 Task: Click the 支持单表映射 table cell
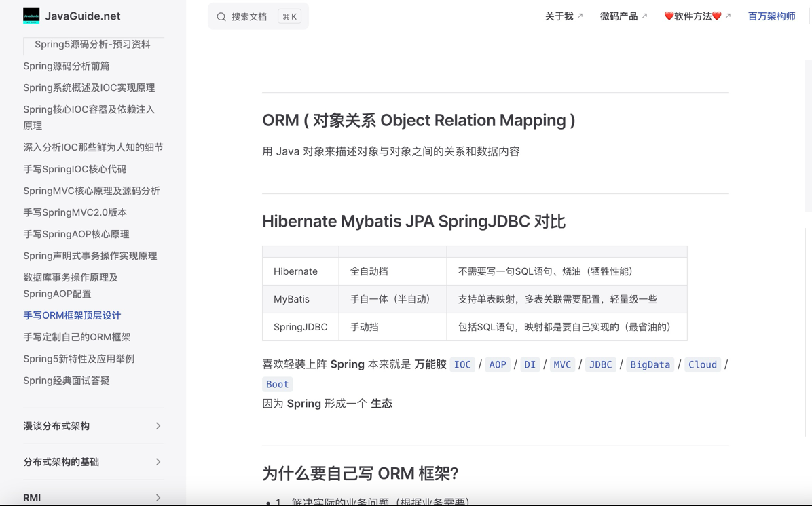567,299
